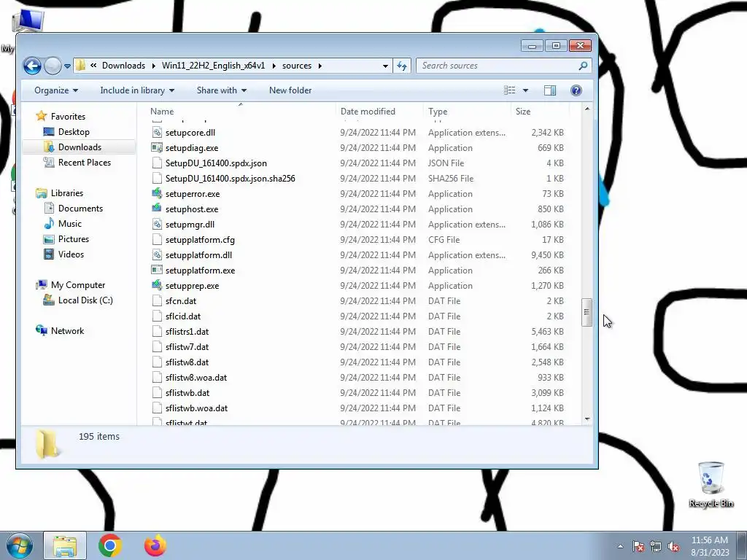Launch Google Chrome from the taskbar
The width and height of the screenshot is (747, 560).
tap(110, 545)
